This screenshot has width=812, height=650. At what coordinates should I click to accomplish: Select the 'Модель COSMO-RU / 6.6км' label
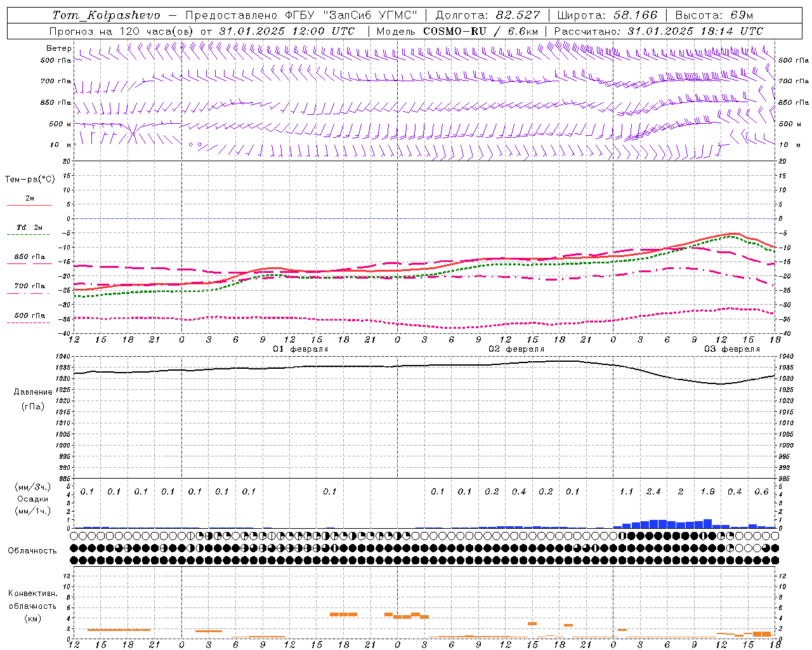[457, 31]
